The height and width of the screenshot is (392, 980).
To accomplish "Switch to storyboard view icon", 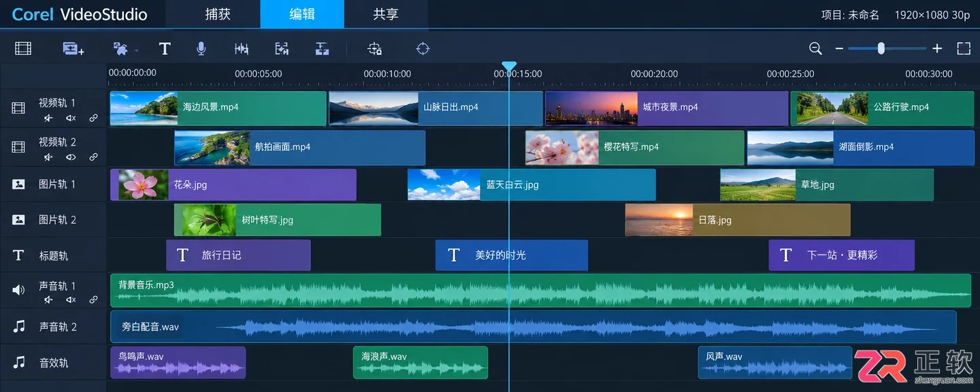I will 23,48.
